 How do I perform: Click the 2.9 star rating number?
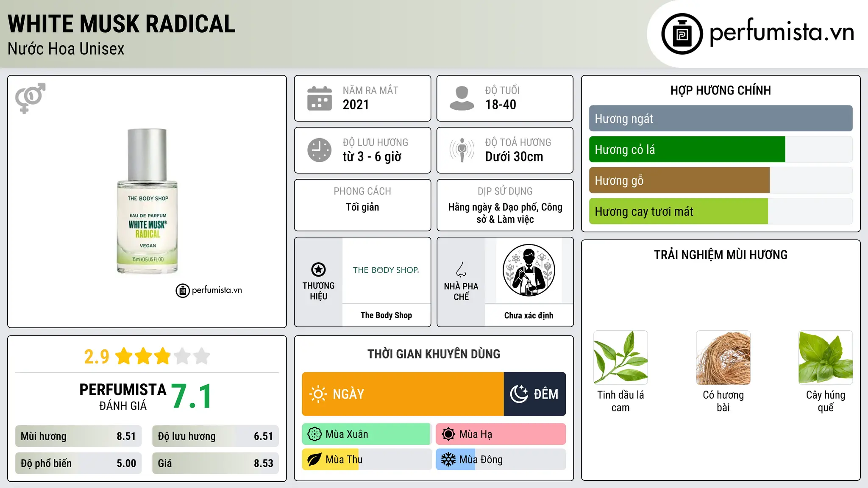tap(97, 357)
